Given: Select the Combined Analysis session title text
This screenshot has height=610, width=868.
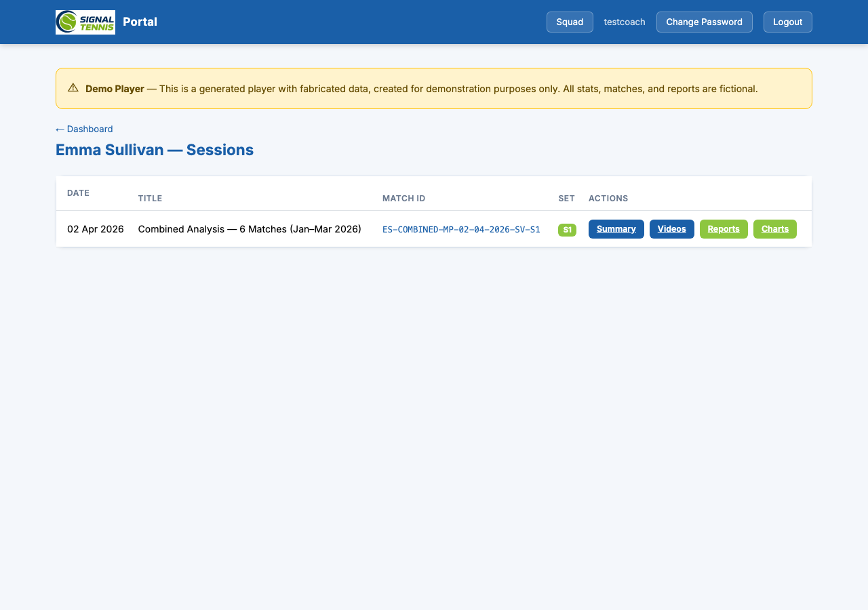Looking at the screenshot, I should tap(250, 229).
